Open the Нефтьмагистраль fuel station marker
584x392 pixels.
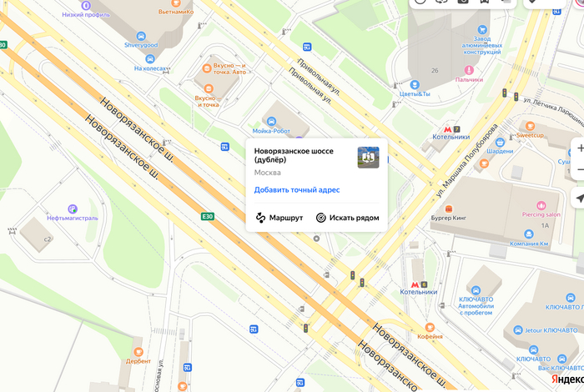tap(73, 209)
